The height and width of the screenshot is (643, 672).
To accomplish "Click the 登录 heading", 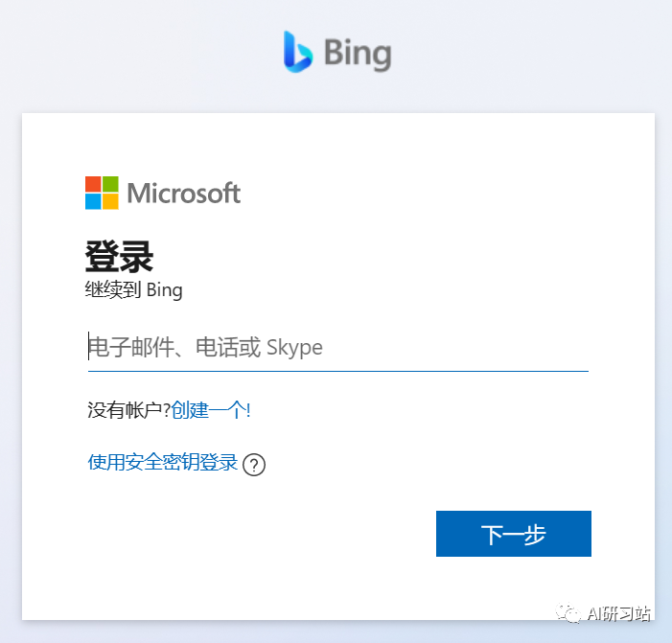I will pos(119,257).
